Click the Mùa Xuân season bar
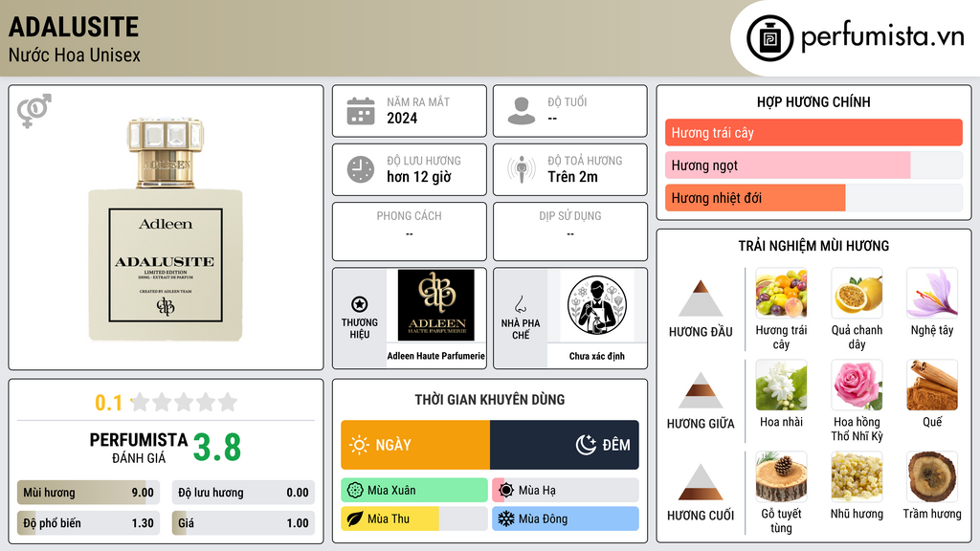This screenshot has height=551, width=980. 414,491
